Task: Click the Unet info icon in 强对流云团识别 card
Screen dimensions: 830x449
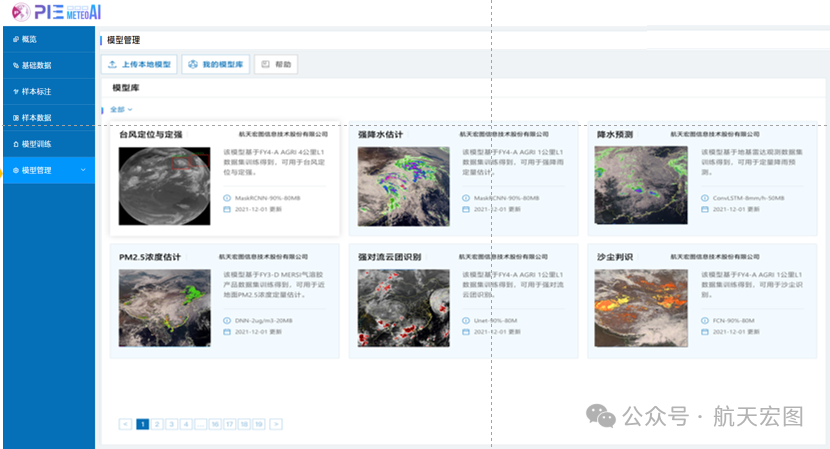Action: [x=466, y=321]
